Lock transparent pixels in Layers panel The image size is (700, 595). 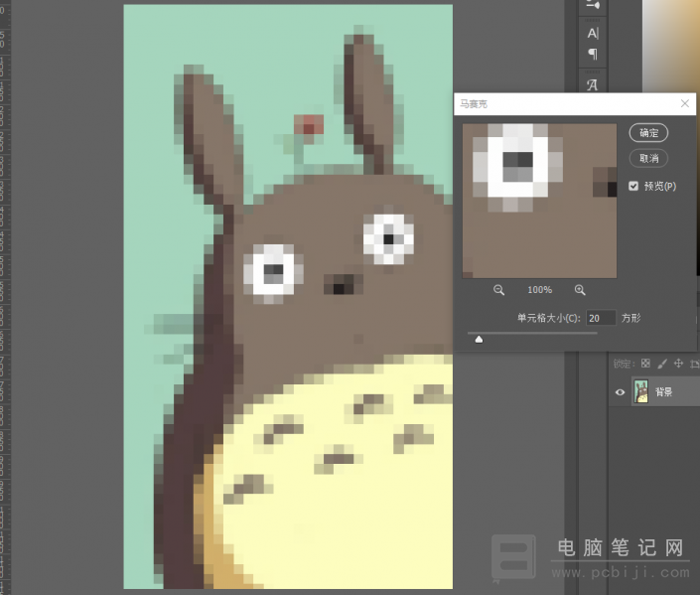click(x=645, y=364)
